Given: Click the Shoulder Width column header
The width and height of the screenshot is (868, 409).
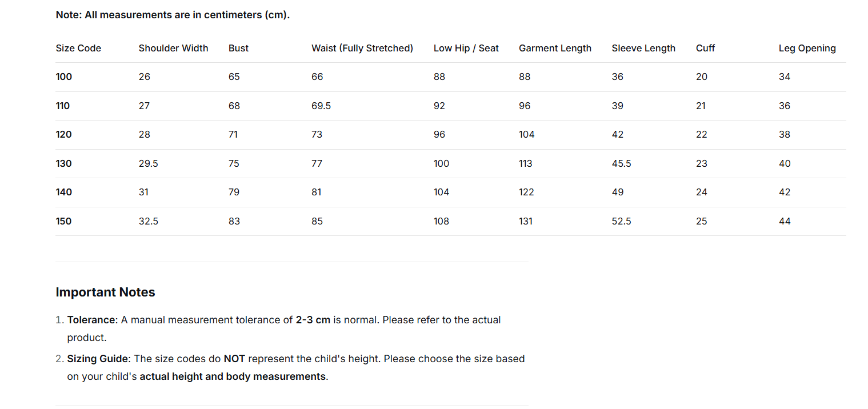Looking at the screenshot, I should click(173, 48).
